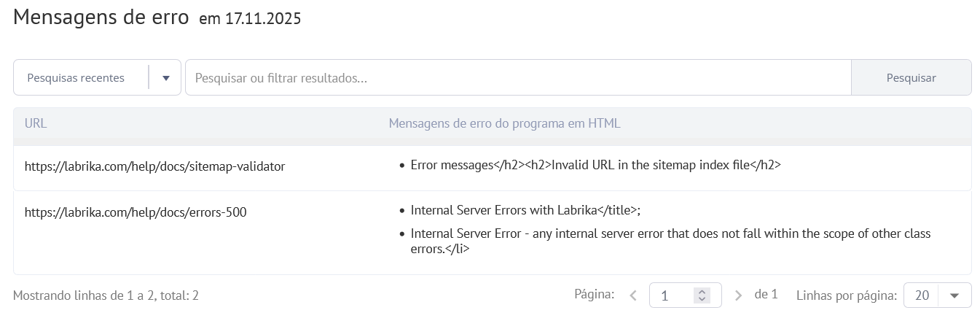Click the Mostrando linhas de 1 a 2 text

tap(106, 295)
